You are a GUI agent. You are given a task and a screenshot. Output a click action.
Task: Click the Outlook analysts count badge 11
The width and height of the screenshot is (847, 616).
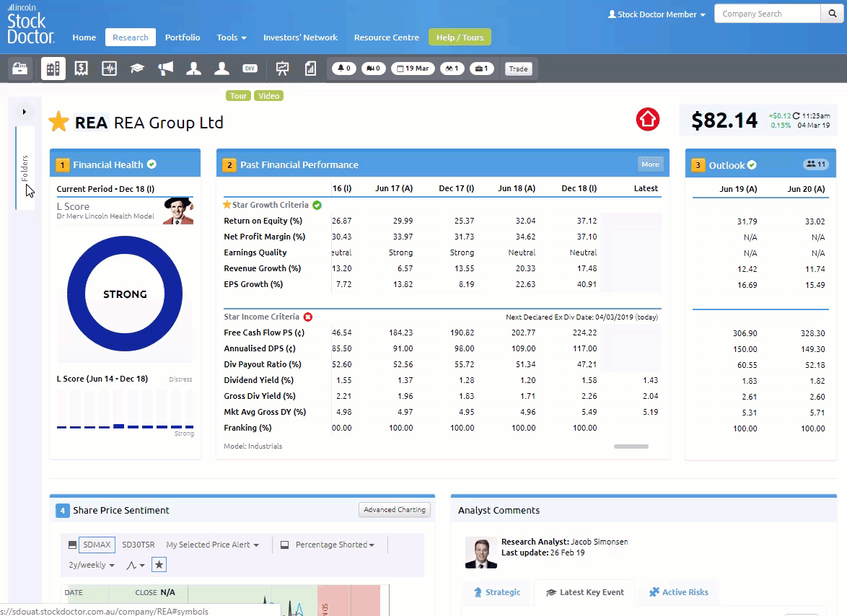816,164
